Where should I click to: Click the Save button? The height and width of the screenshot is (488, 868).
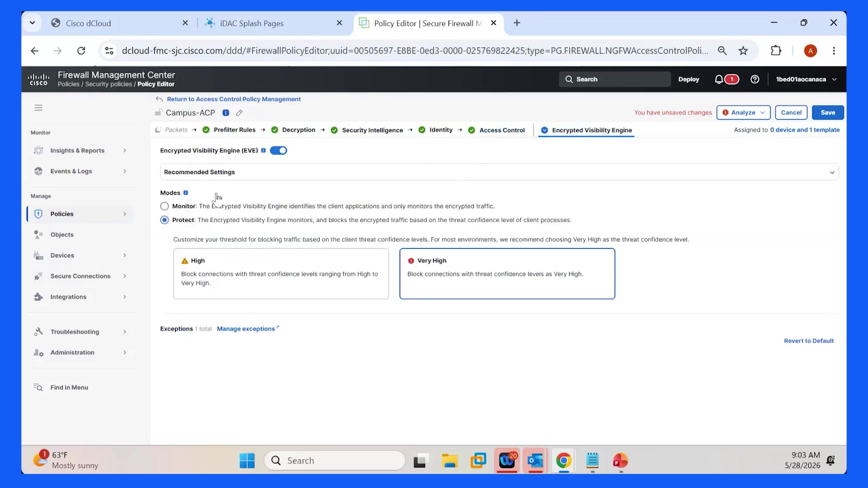click(828, 113)
